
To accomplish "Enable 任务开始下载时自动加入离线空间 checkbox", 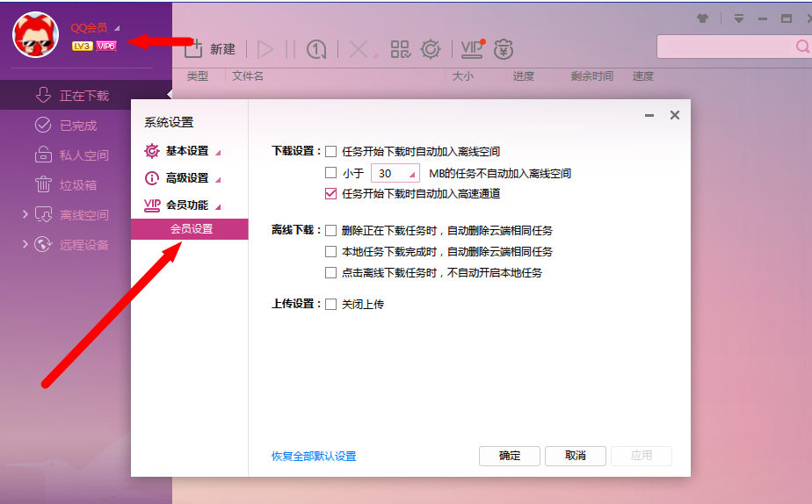I will [331, 151].
